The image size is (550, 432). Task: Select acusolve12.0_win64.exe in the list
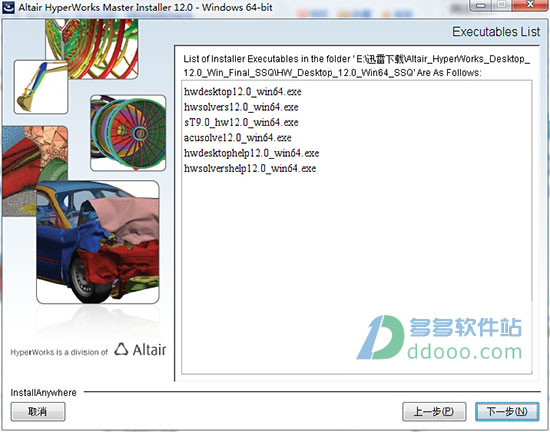pyautogui.click(x=238, y=138)
